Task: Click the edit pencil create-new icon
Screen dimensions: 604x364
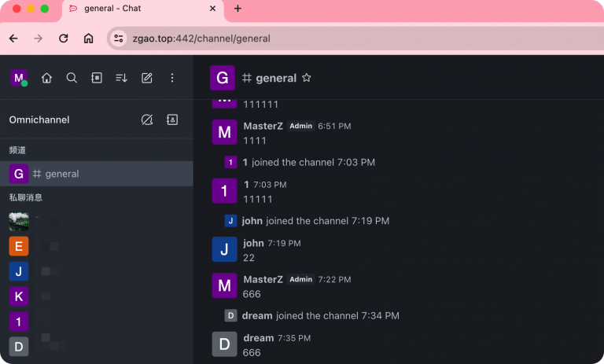Action: 146,78
